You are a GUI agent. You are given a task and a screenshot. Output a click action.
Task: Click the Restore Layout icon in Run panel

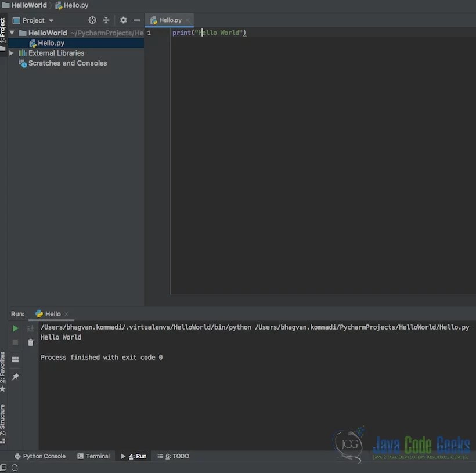[x=15, y=359]
